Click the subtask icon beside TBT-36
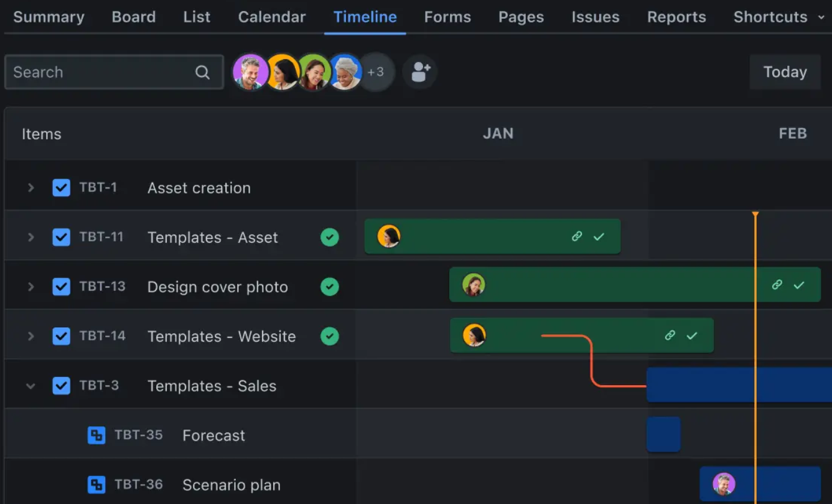Viewport: 832px width, 504px height. pos(96,485)
